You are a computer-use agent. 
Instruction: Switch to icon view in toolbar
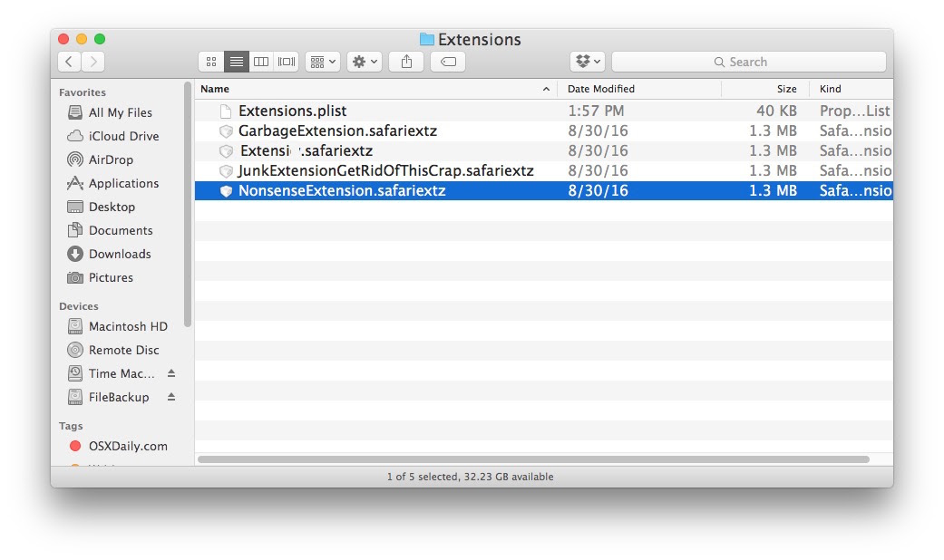(211, 62)
